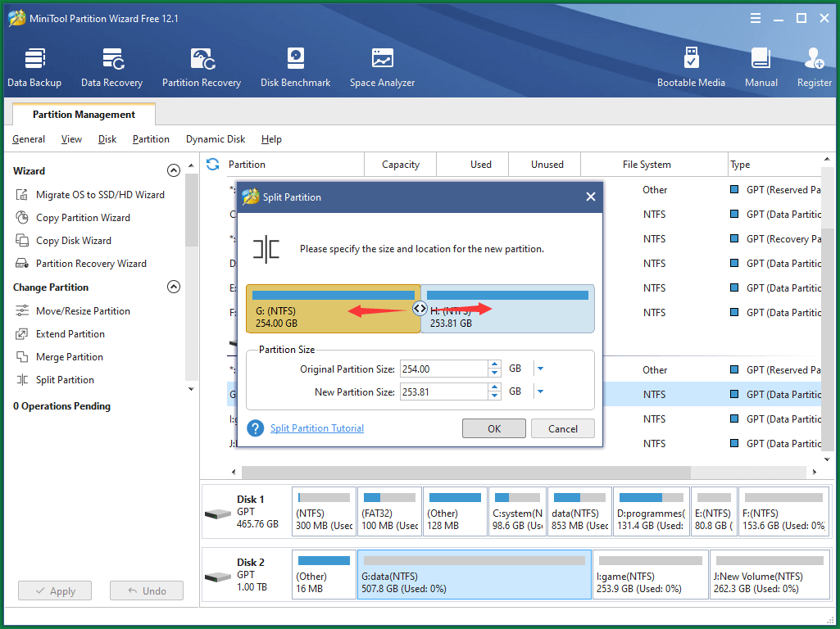Image resolution: width=840 pixels, height=629 pixels.
Task: Open the Partition menu
Action: tap(151, 139)
